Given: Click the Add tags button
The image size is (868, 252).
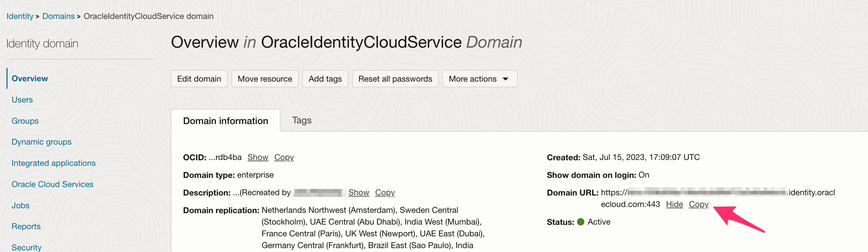Looking at the screenshot, I should click(x=325, y=79).
